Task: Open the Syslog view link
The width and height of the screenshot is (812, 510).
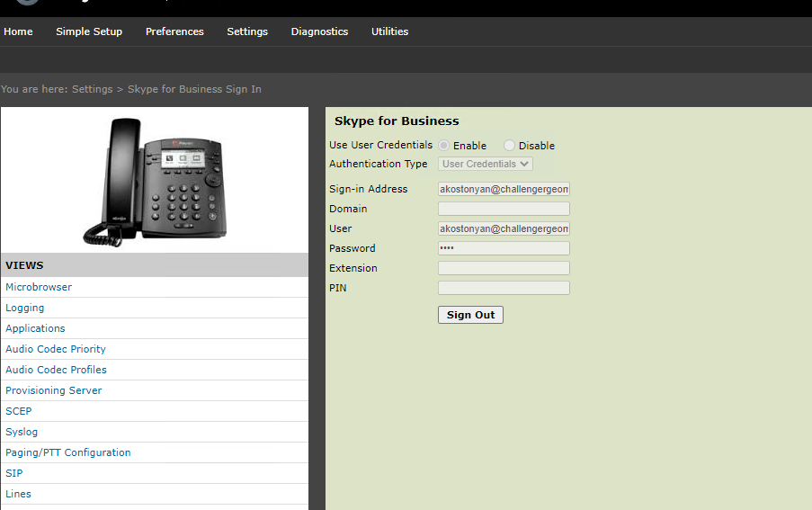Action: 22,432
